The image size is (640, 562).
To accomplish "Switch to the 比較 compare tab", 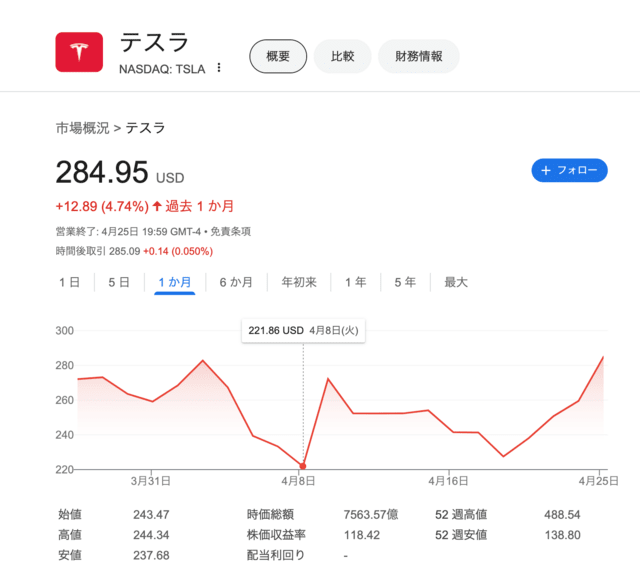I will (x=342, y=56).
